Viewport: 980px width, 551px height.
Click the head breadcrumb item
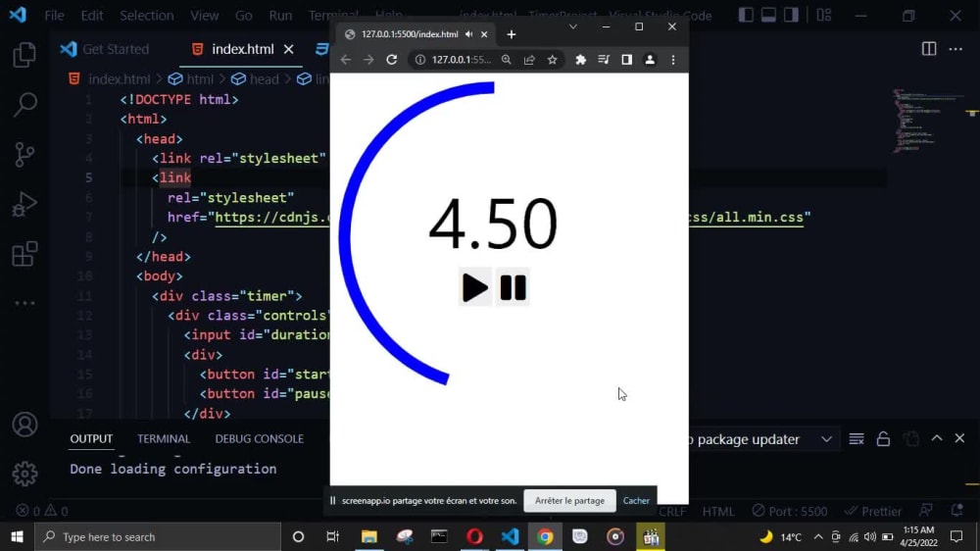coord(255,79)
